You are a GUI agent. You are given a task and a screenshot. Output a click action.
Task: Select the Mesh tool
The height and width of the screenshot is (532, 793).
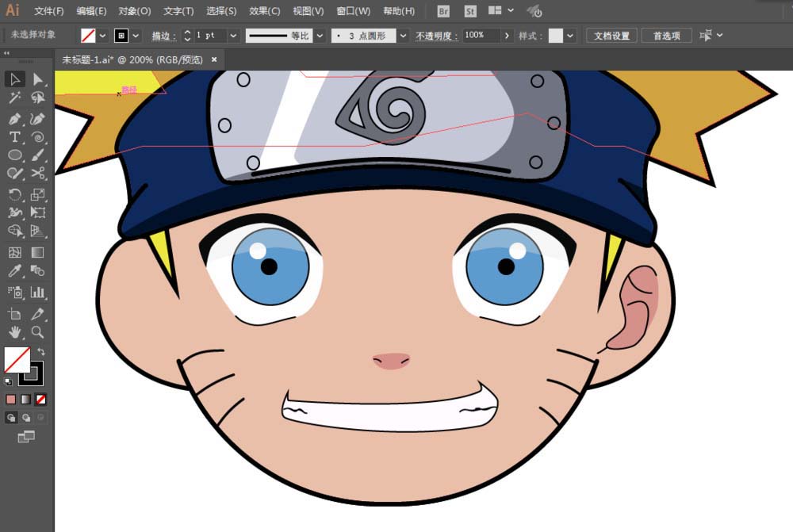(14, 252)
